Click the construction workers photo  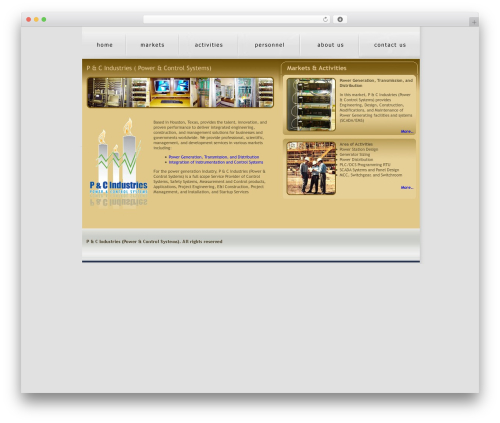pos(311,168)
